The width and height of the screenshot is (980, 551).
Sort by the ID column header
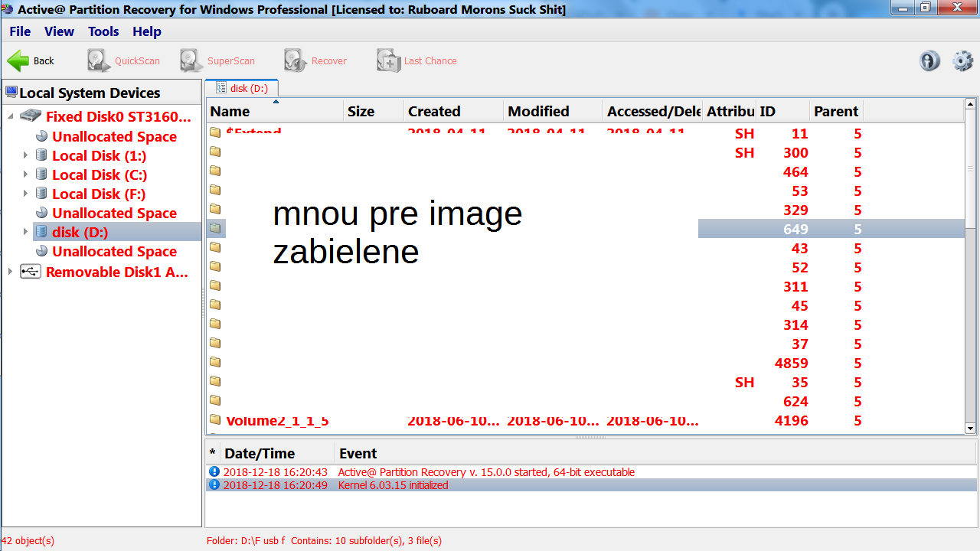click(782, 111)
